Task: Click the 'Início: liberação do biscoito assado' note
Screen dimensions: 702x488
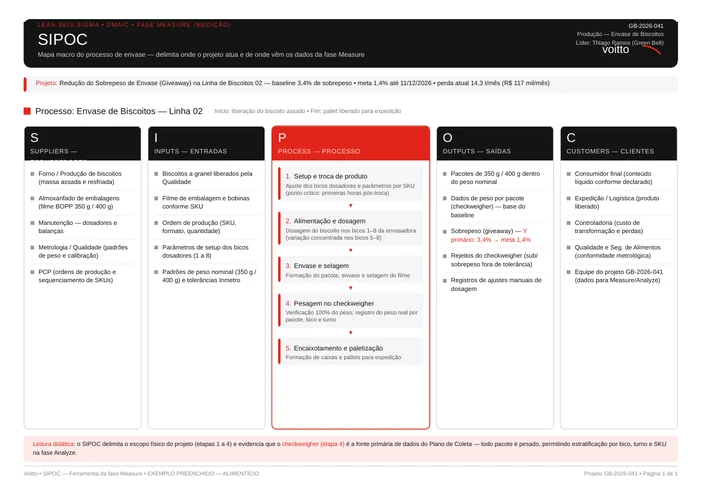Action: (x=308, y=111)
